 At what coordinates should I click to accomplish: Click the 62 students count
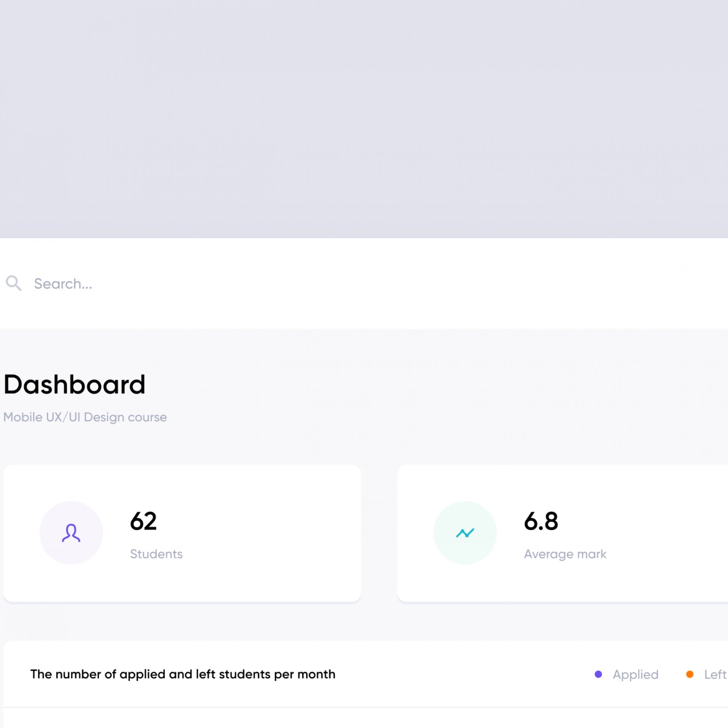point(143,521)
